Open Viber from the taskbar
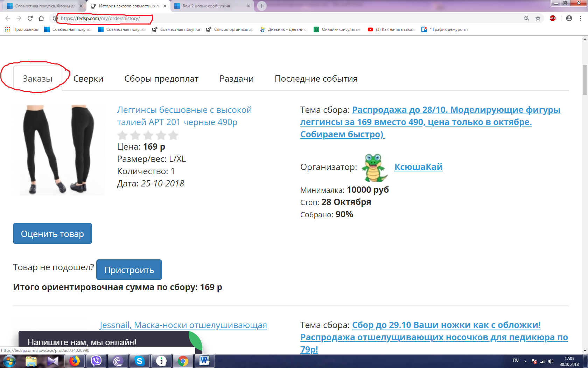This screenshot has height=368, width=588. tap(96, 361)
